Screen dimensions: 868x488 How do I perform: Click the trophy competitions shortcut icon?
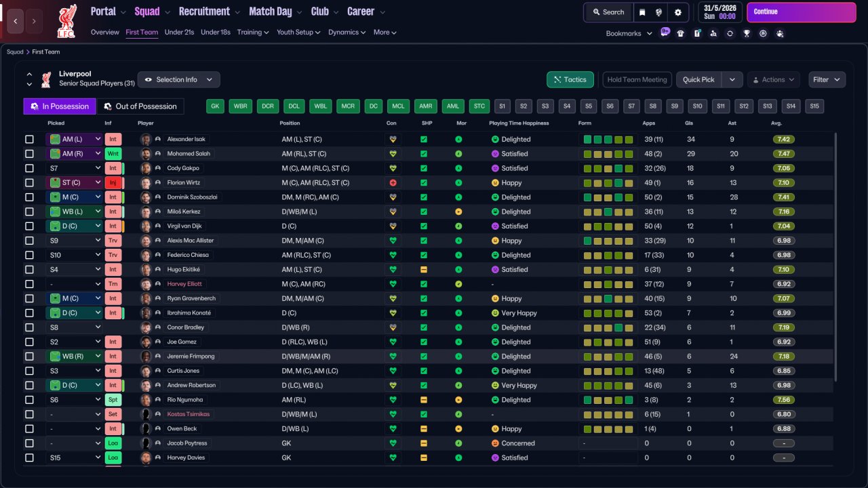[x=746, y=33]
